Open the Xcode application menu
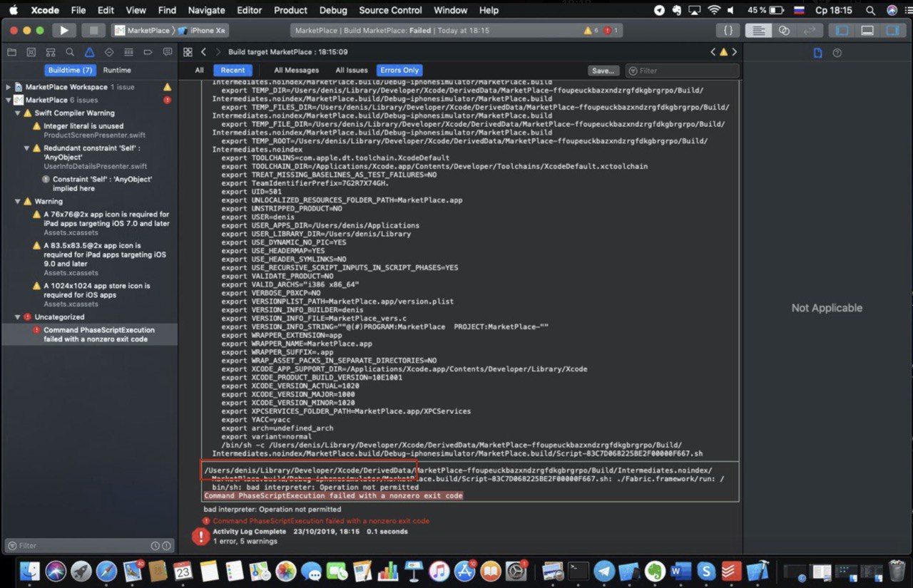 point(45,10)
